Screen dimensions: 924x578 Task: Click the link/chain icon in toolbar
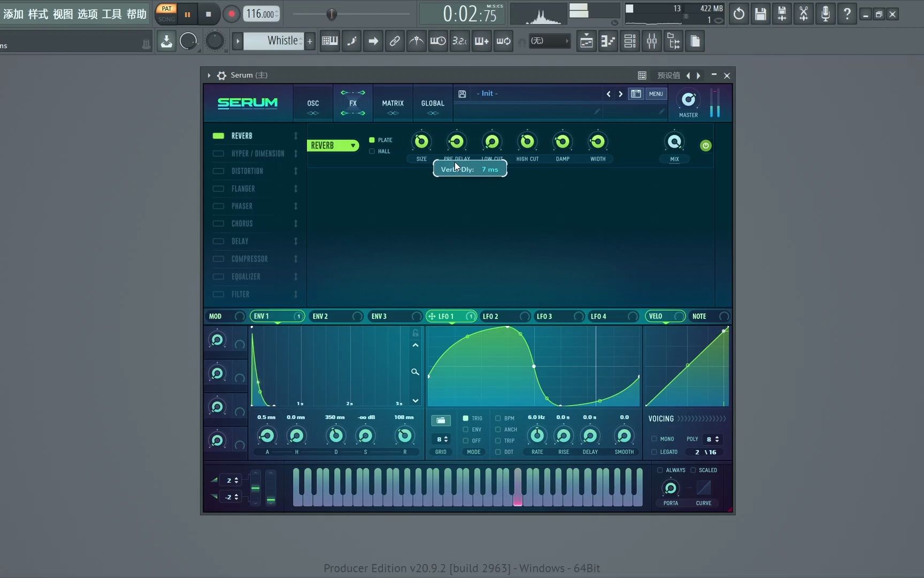click(395, 41)
